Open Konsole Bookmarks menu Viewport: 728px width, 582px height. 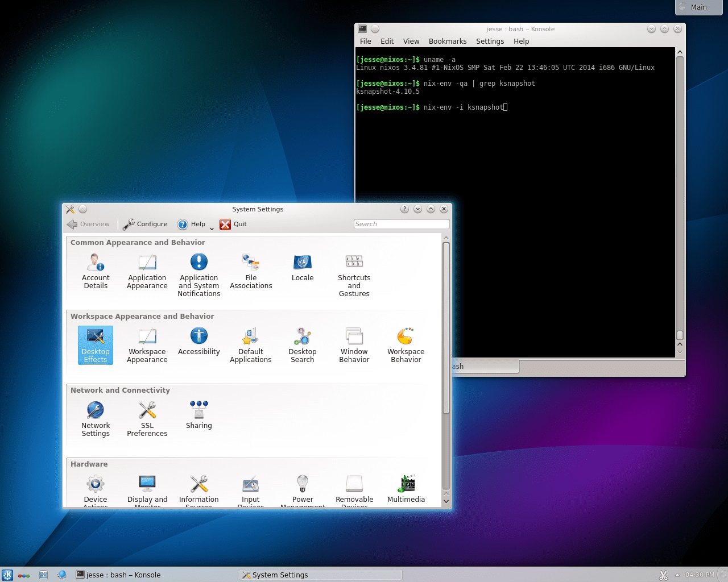click(x=448, y=41)
